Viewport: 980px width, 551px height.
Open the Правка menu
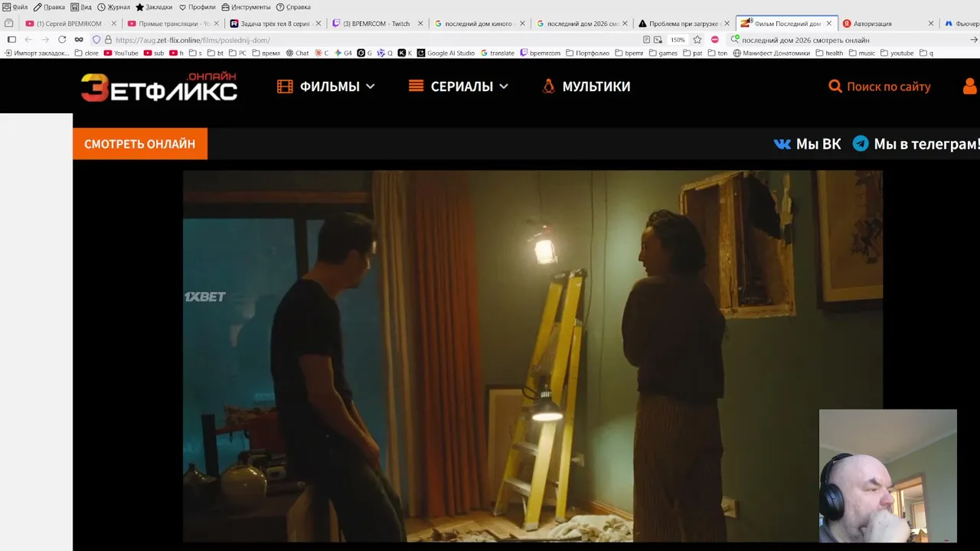coord(49,7)
